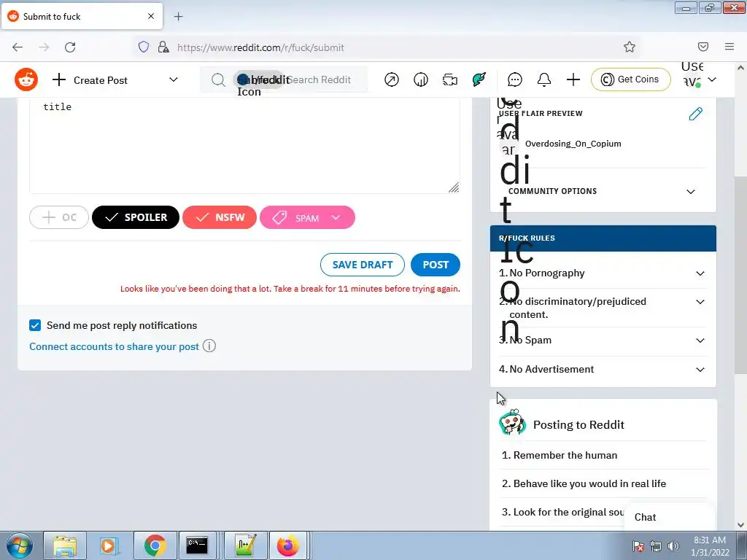Open the Create Post dropdown chevron
The width and height of the screenshot is (747, 560).
[174, 79]
